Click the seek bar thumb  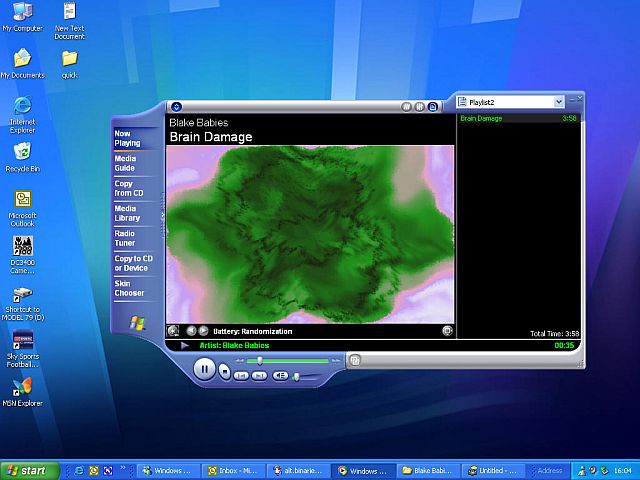260,361
